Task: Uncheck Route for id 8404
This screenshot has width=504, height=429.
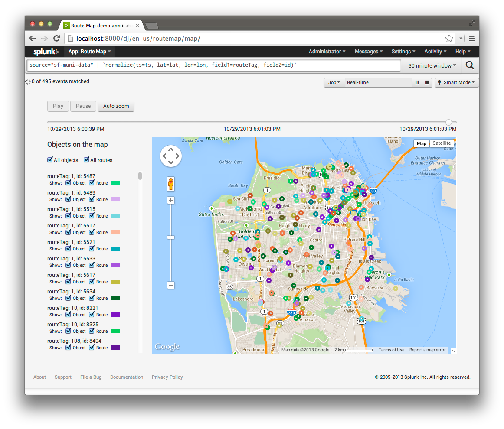Action: [x=92, y=348]
